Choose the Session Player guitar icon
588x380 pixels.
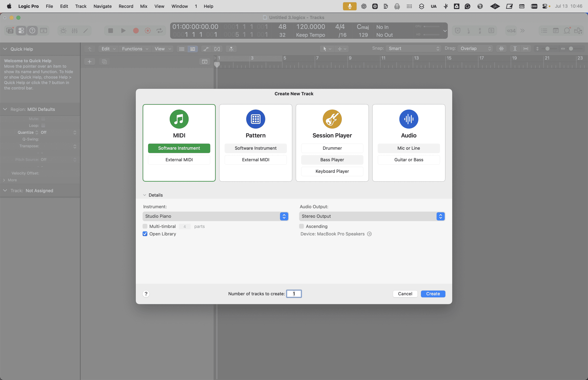click(332, 119)
